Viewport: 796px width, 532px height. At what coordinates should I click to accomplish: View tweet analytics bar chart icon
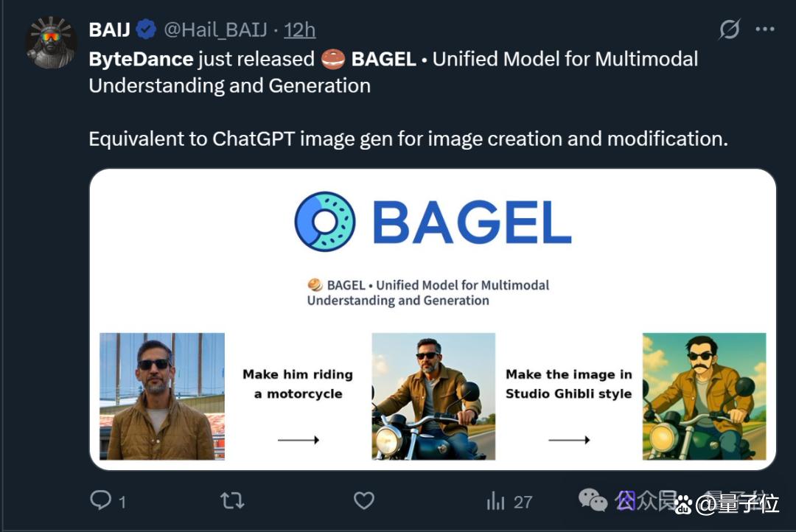click(495, 501)
